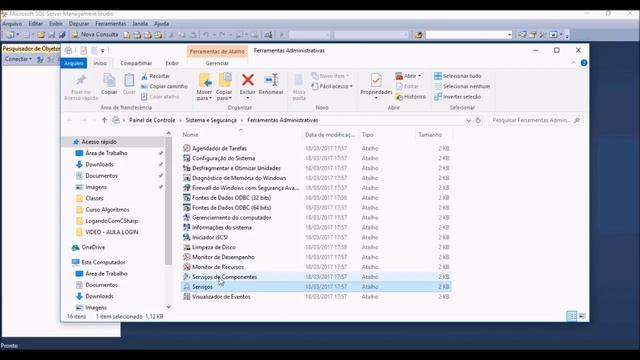Image resolution: width=640 pixels, height=360 pixels.
Task: Click the refresh button beside address bar
Action: 478,120
